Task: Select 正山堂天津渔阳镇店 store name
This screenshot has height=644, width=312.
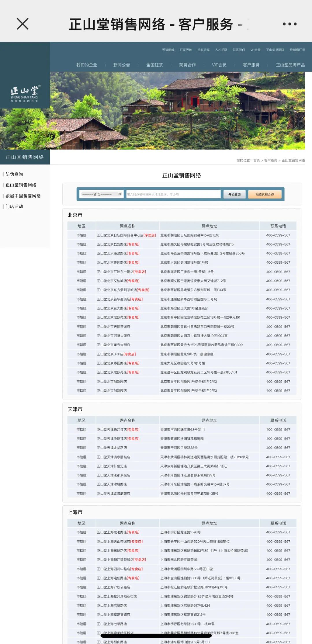Action: click(x=112, y=439)
